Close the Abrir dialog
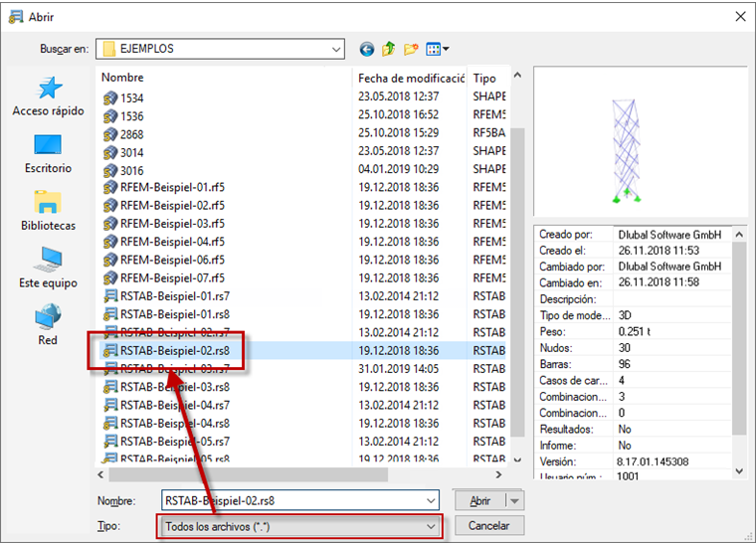 [740, 16]
